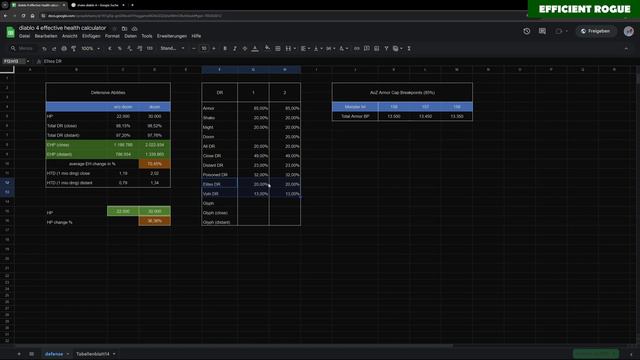This screenshot has height=360, width=640.
Task: Decrease the font size with minus
Action: click(194, 48)
